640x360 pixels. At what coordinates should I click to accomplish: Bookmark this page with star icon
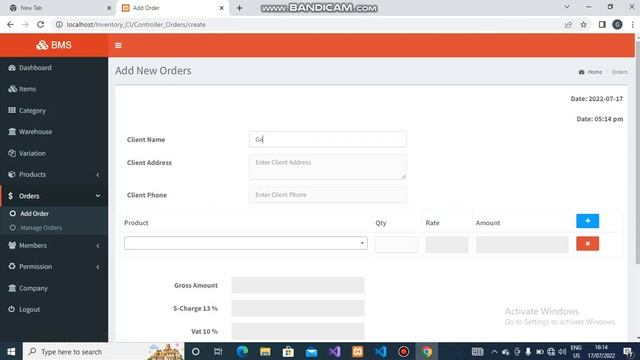[x=584, y=24]
